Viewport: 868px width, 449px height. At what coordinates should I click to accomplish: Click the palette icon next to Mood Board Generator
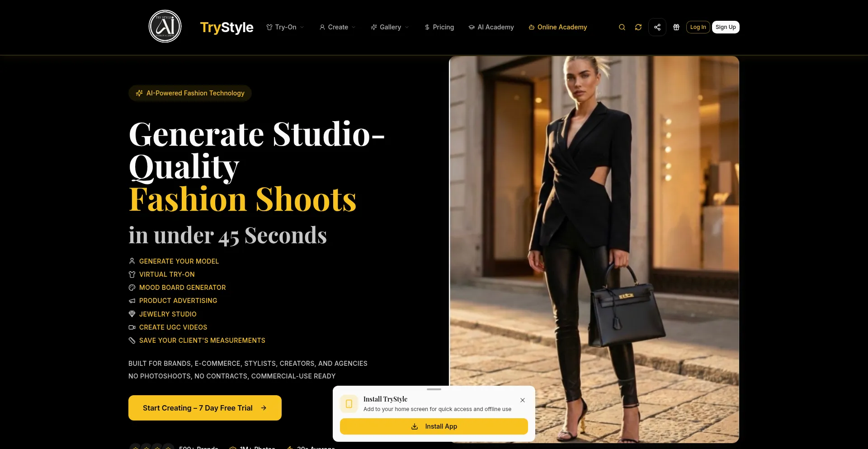tap(132, 288)
